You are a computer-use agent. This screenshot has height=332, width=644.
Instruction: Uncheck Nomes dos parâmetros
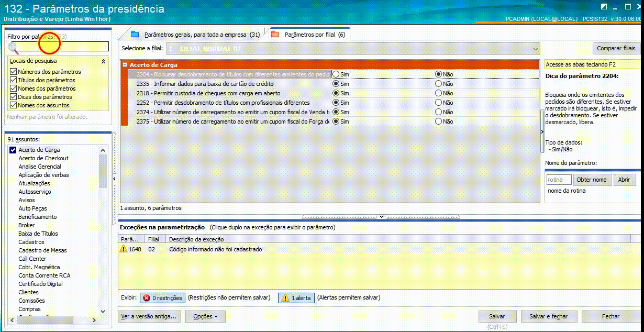(x=14, y=88)
